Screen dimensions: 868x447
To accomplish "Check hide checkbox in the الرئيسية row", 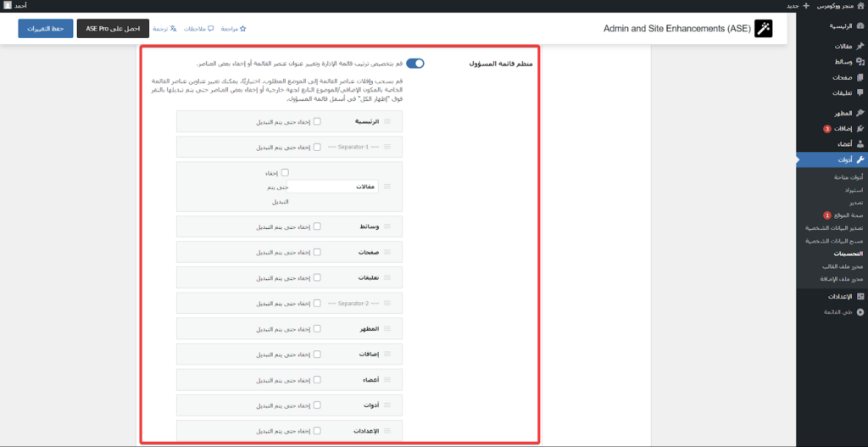I will tap(317, 121).
